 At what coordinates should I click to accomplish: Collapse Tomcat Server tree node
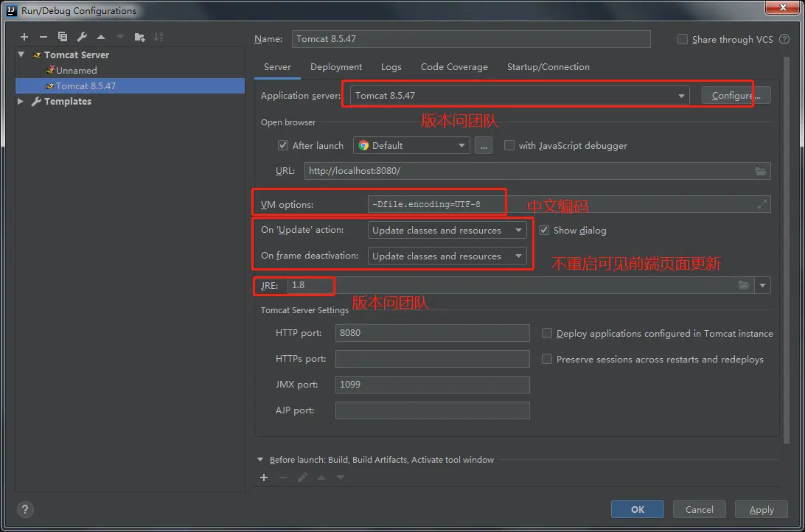[x=21, y=55]
